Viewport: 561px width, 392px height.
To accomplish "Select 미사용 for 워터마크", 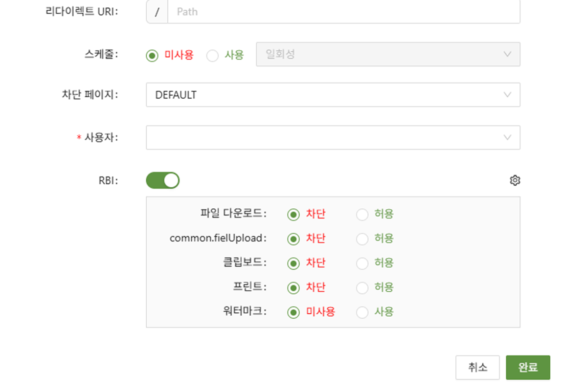I will 293,312.
